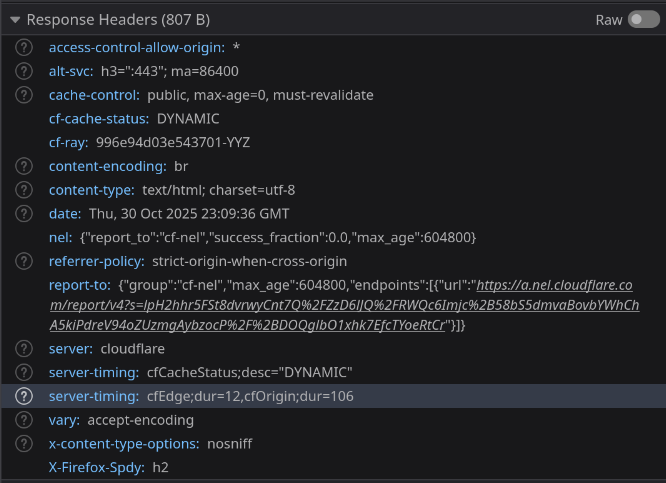Click the cf-cache-status DYNAMIC value
The width and height of the screenshot is (666, 483).
tap(188, 119)
